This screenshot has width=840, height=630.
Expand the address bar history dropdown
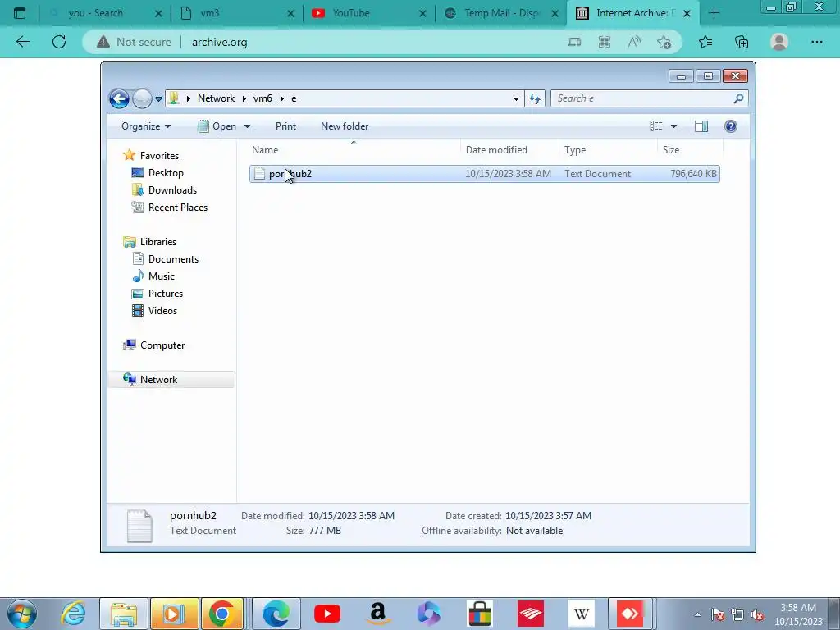tap(516, 98)
